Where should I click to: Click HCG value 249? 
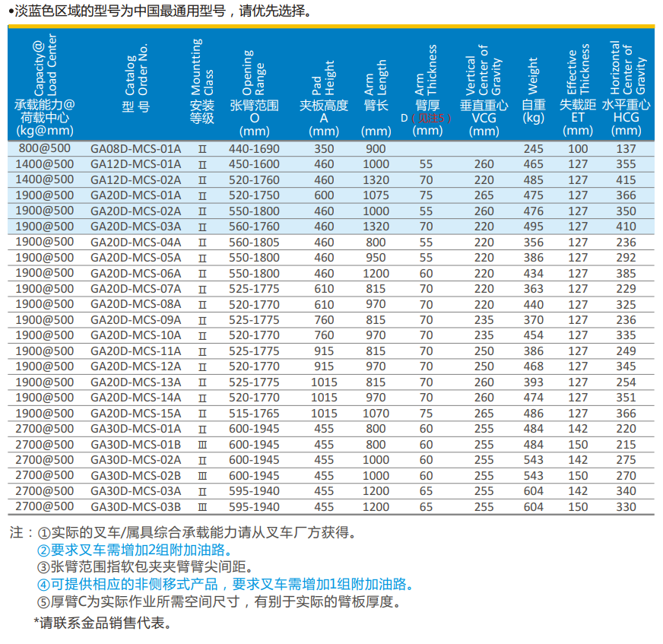click(x=626, y=351)
